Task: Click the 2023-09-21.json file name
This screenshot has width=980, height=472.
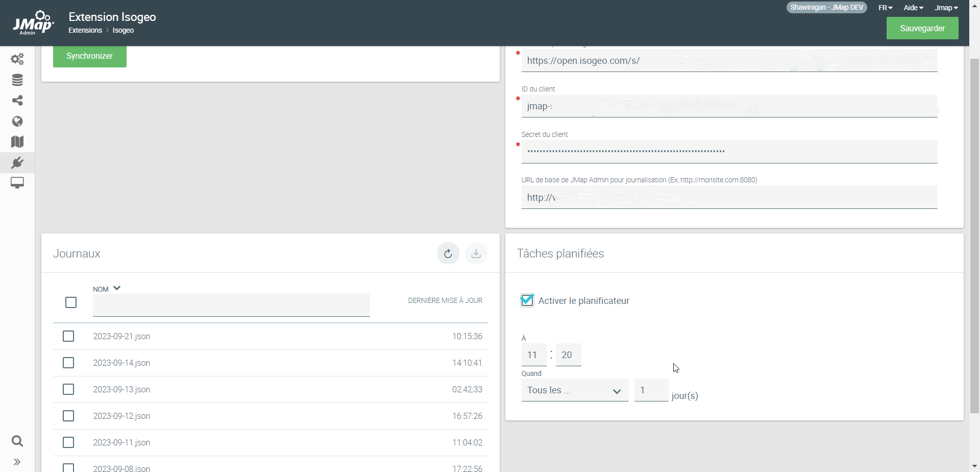Action: pos(121,336)
